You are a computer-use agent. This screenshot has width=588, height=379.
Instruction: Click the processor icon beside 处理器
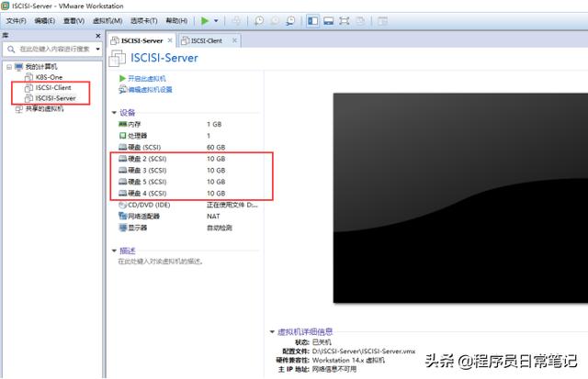point(122,136)
